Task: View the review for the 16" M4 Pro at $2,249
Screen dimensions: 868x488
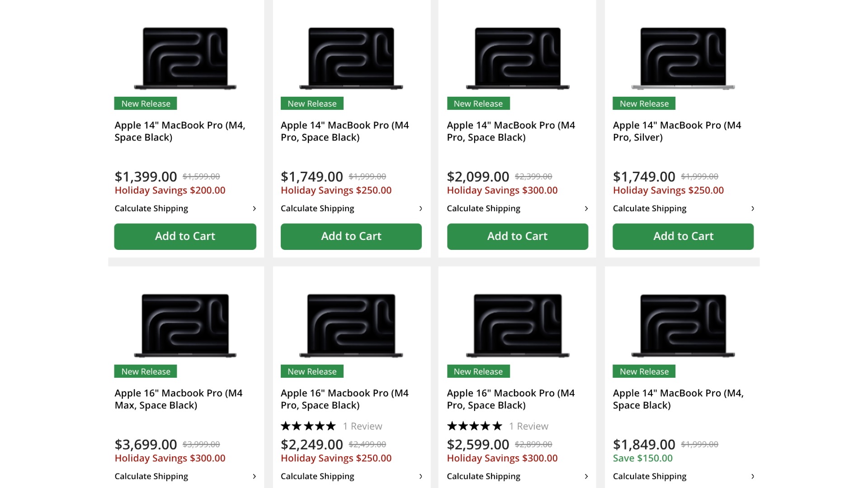Action: (362, 426)
